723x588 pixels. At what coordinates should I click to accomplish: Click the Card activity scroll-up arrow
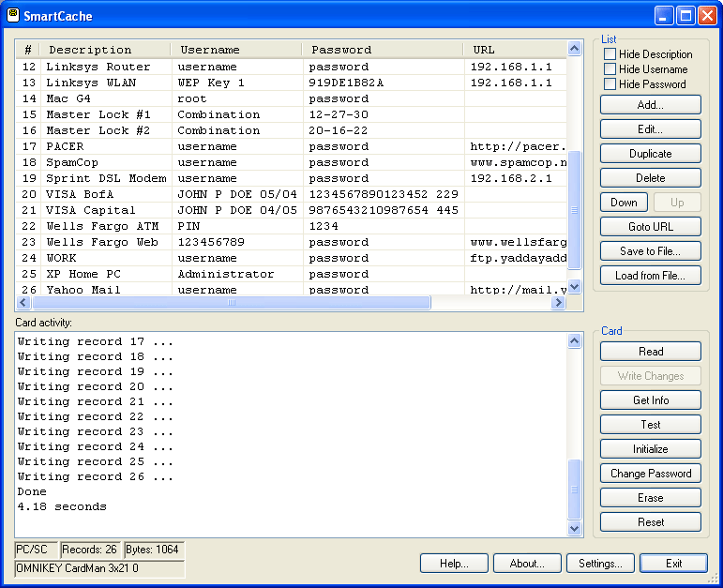click(574, 340)
